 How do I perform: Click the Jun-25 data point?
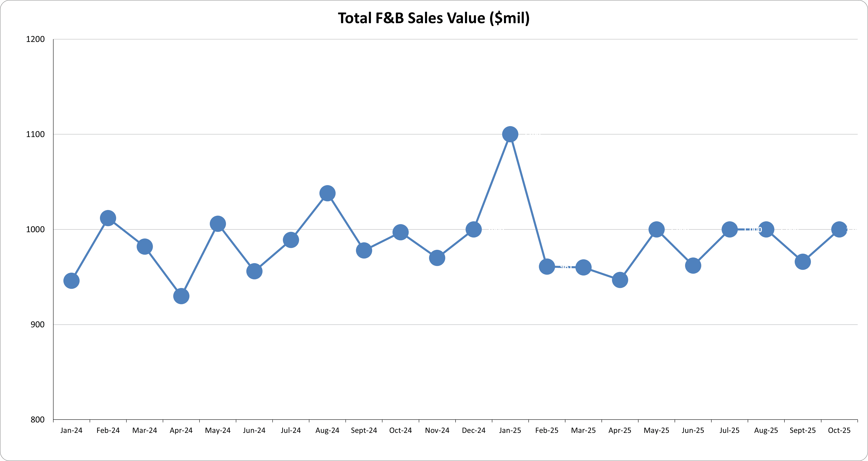[x=693, y=265]
